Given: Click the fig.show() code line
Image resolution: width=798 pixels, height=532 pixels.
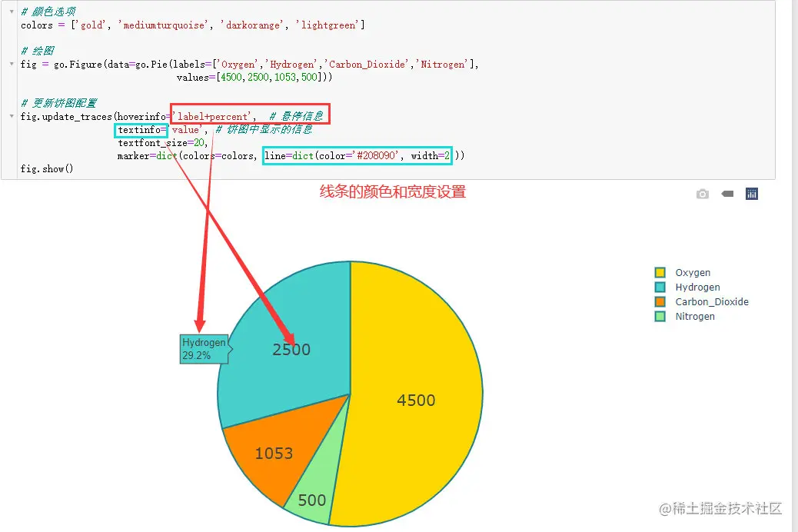Looking at the screenshot, I should [47, 168].
